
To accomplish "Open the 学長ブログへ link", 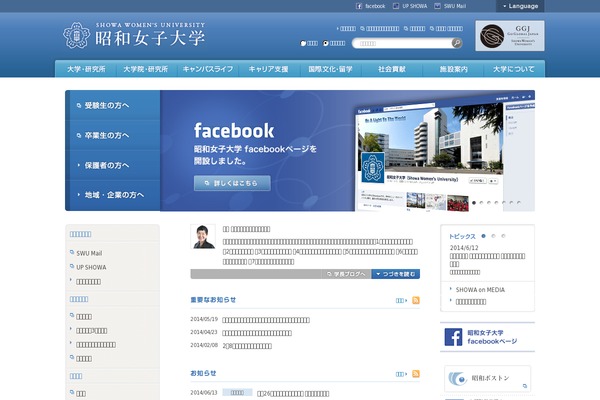I will click(x=347, y=274).
